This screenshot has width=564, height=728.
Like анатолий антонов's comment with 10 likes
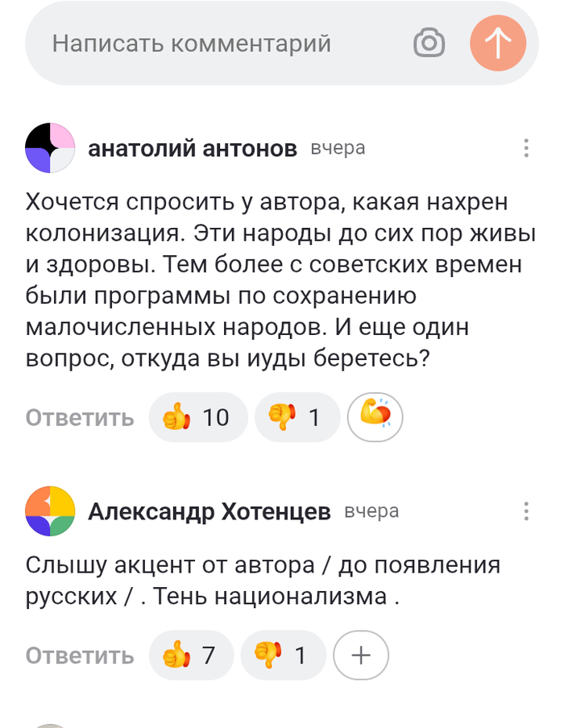pos(197,417)
